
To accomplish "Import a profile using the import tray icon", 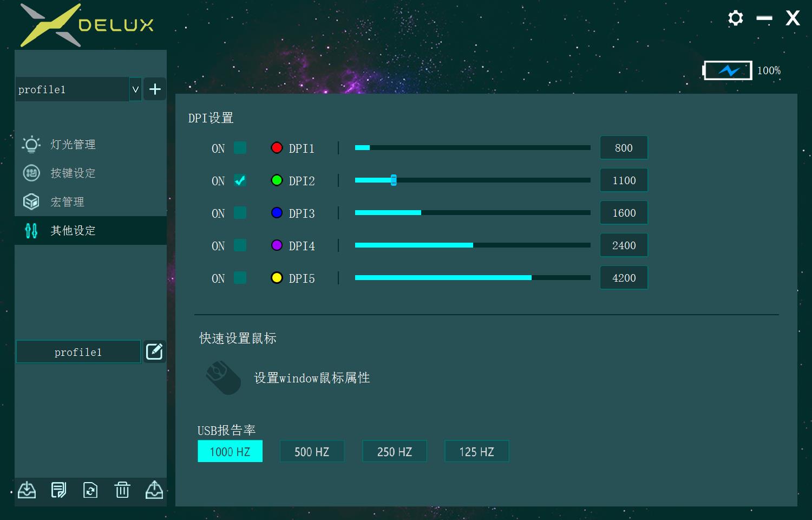I will point(27,490).
